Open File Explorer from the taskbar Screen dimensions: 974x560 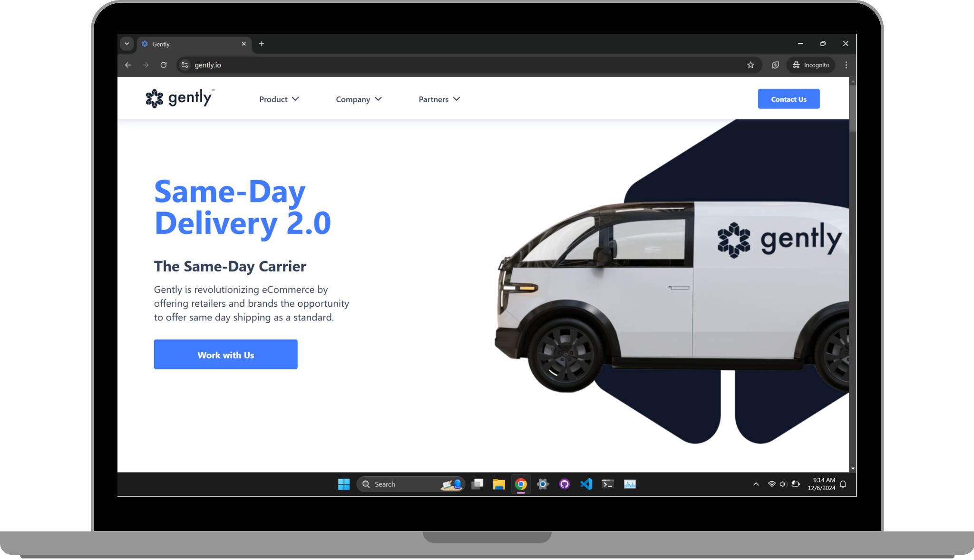499,484
